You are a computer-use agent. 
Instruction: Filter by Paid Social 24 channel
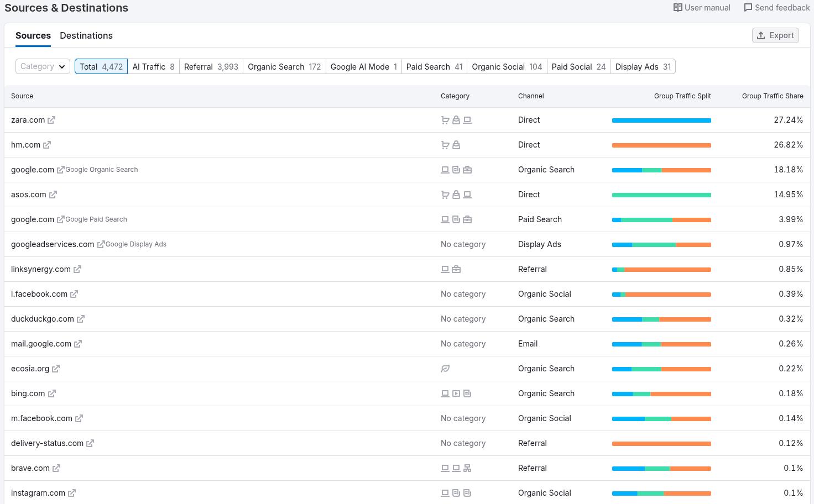coord(578,66)
